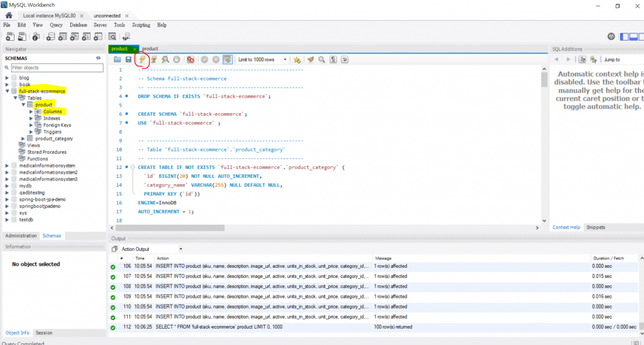Rollback the current transaction

coord(216,60)
